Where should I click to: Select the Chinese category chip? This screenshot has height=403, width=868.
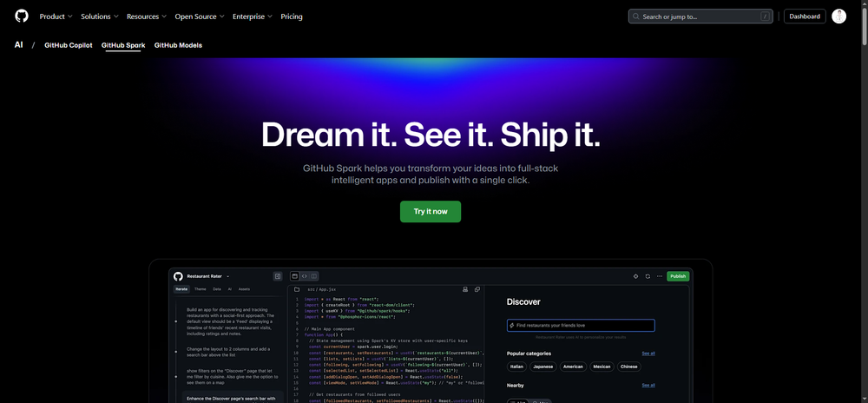[628, 367]
